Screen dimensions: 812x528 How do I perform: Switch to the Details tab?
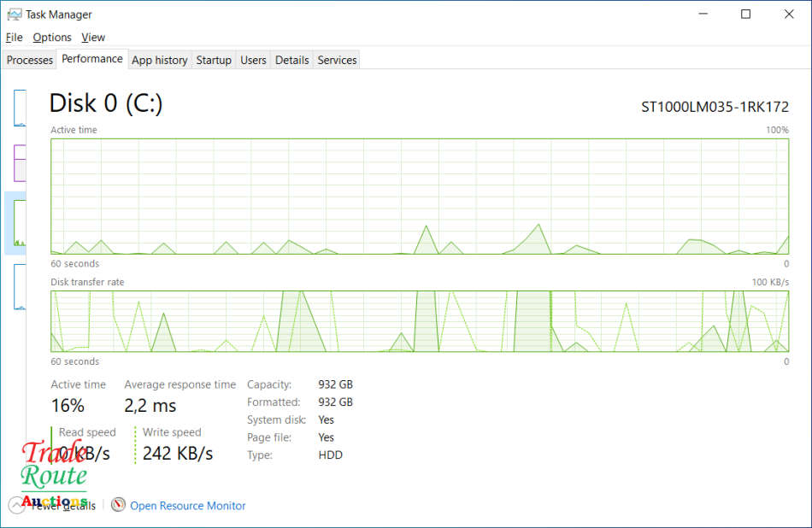[291, 61]
